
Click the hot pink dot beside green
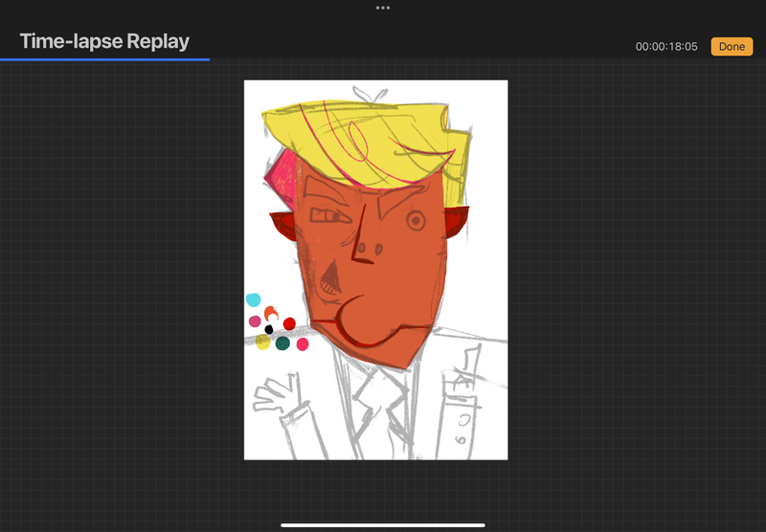click(303, 344)
